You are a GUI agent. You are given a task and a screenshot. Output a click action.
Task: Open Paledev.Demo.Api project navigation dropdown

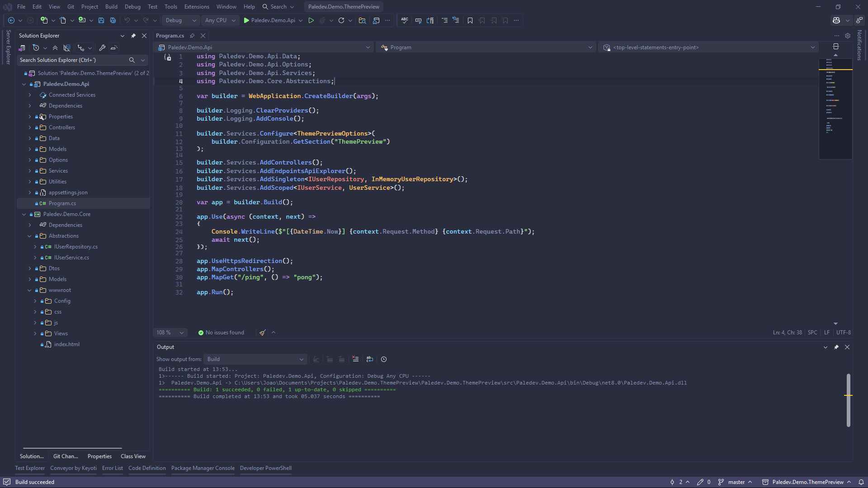[264, 47]
